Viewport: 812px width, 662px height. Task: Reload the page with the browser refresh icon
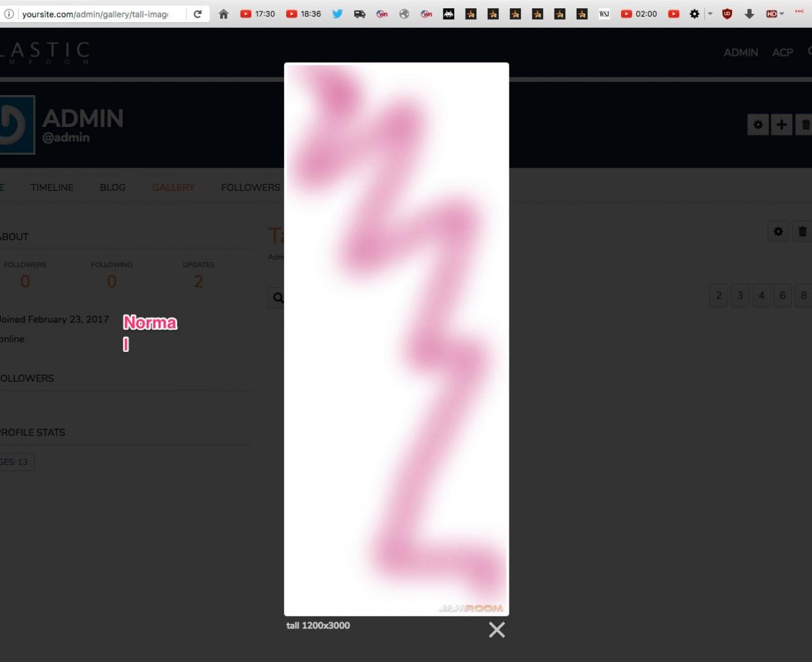click(198, 14)
